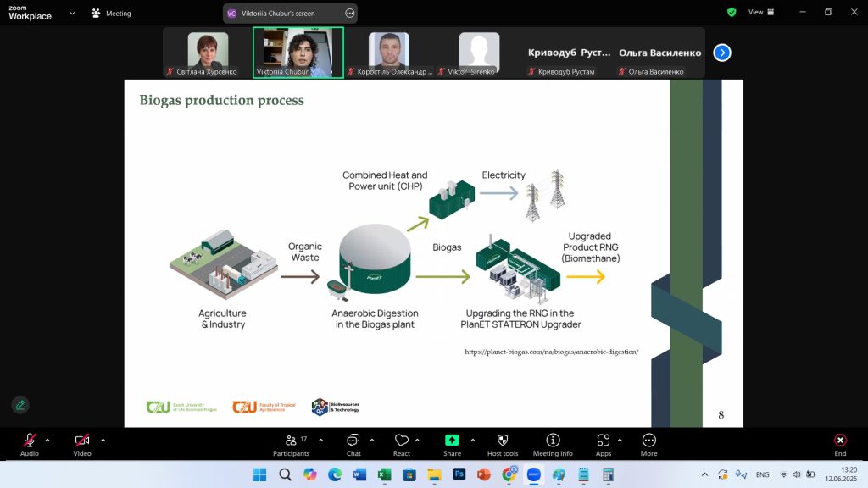Open the Chat panel
The height and width of the screenshot is (488, 868).
coord(353,444)
